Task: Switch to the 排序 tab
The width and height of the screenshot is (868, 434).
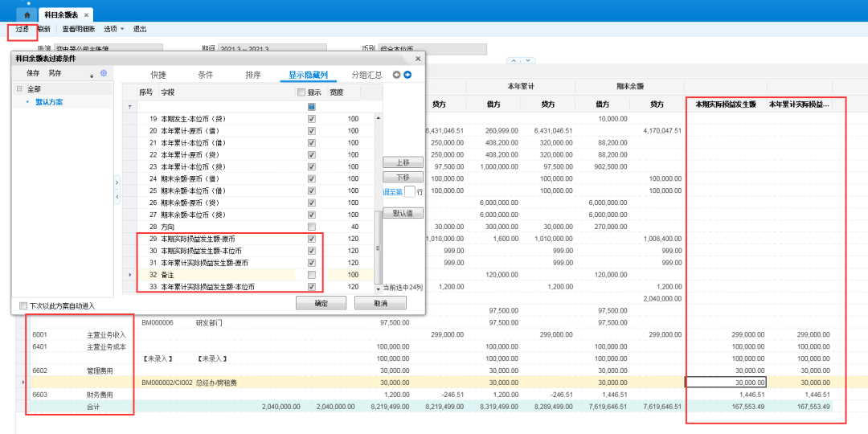Action: click(x=253, y=76)
